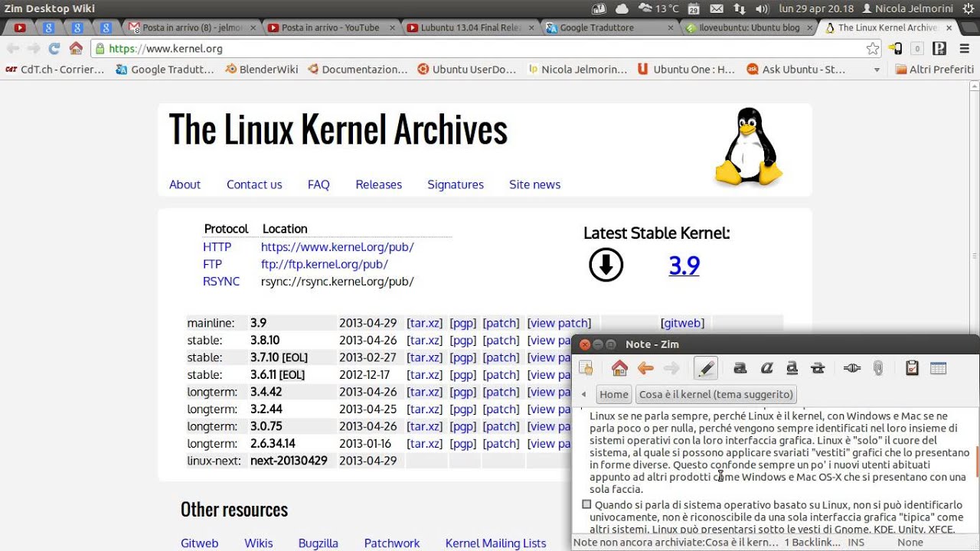
Task: Click the tar.xz link for mainline 3.9
Action: (x=424, y=323)
